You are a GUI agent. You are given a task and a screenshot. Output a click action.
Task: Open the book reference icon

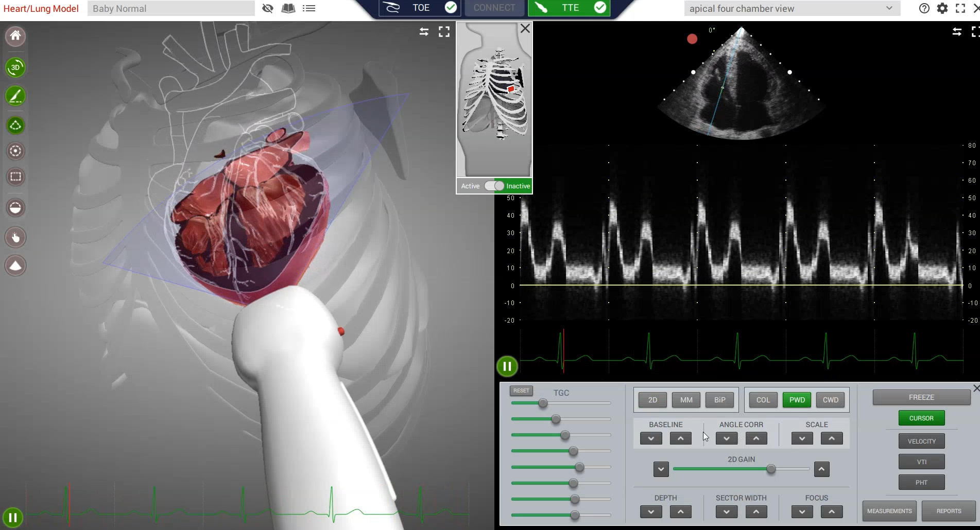click(x=288, y=8)
